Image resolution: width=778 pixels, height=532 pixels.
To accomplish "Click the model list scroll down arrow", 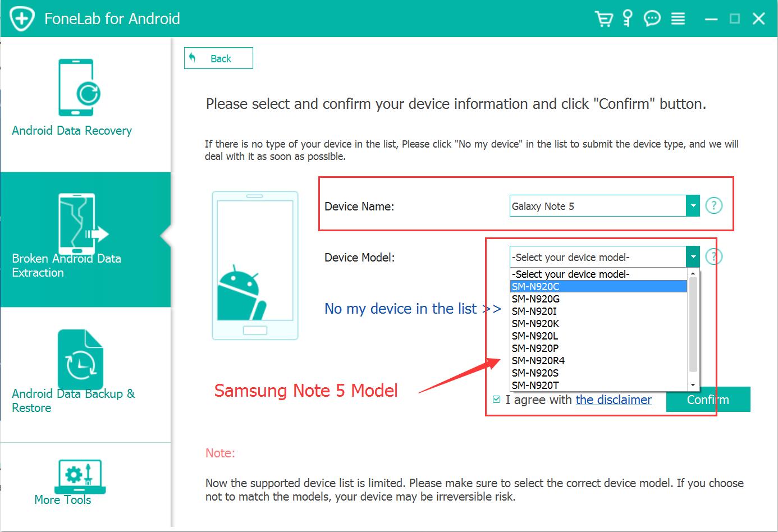I will [693, 385].
